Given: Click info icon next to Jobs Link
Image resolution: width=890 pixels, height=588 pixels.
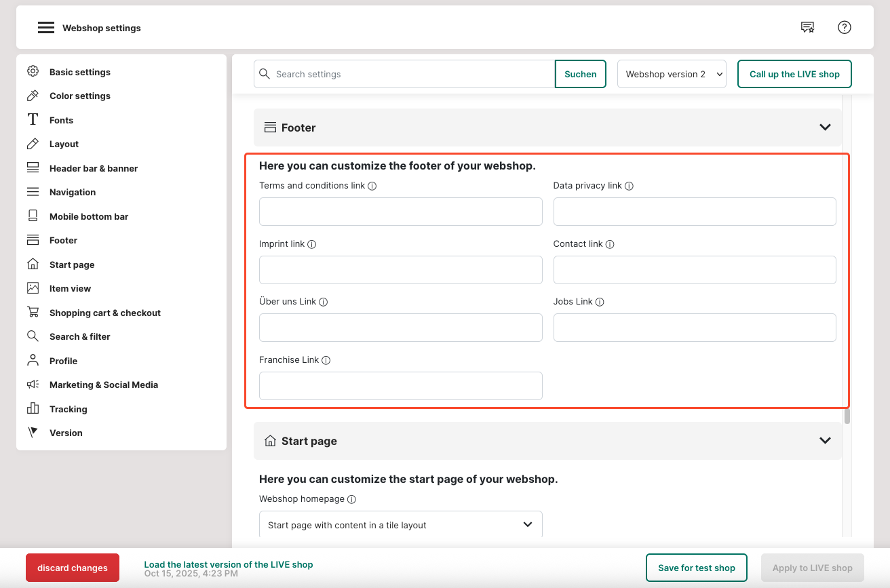Looking at the screenshot, I should coord(600,302).
